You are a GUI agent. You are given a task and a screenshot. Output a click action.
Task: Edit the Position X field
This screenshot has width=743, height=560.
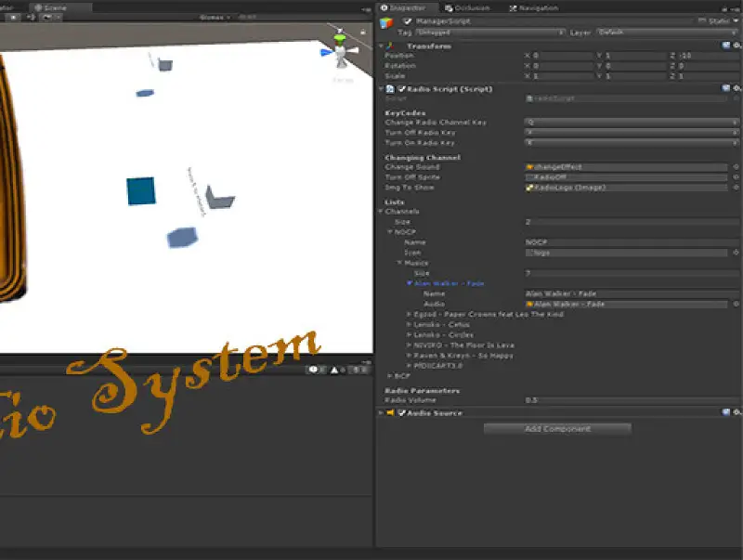point(563,56)
